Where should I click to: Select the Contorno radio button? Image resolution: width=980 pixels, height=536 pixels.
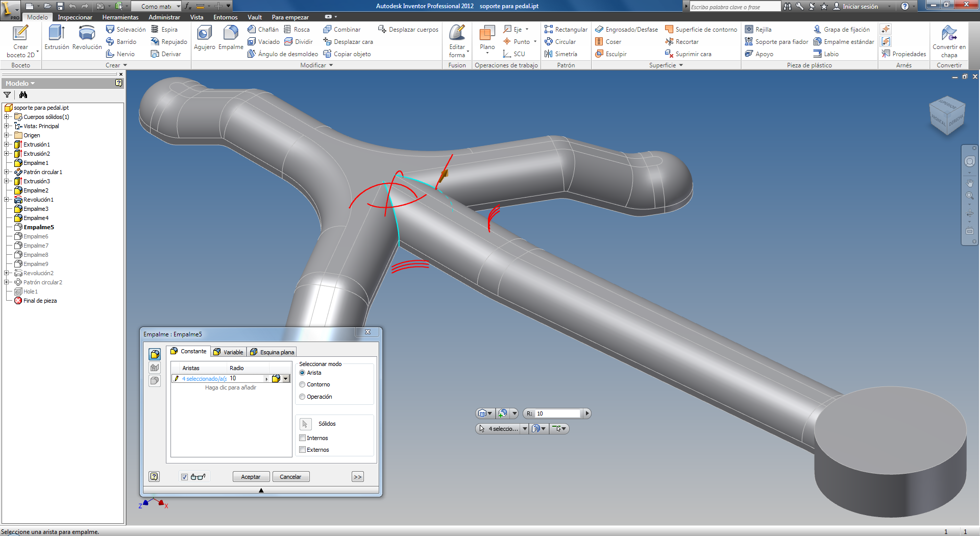coord(302,385)
